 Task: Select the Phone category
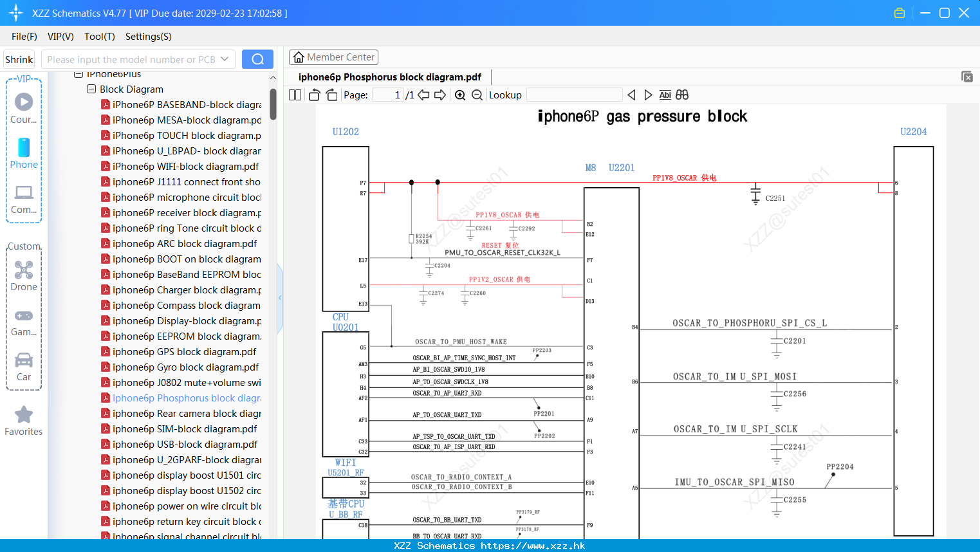pos(24,153)
